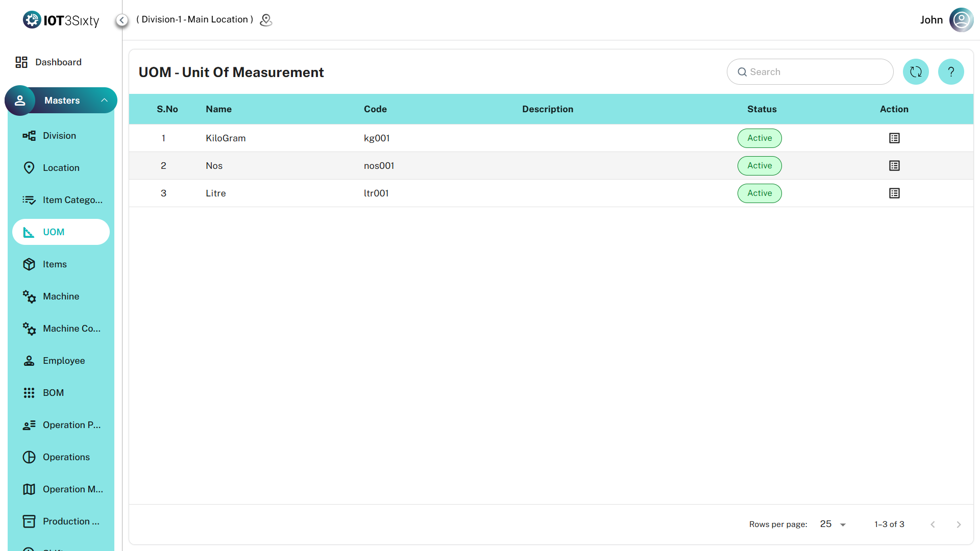Open Litre row action details icon
Viewport: 980px width, 551px height.
[x=894, y=193]
